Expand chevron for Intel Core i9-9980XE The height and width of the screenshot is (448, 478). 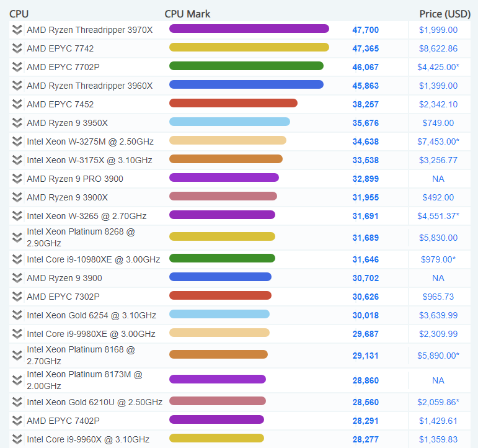tap(17, 334)
